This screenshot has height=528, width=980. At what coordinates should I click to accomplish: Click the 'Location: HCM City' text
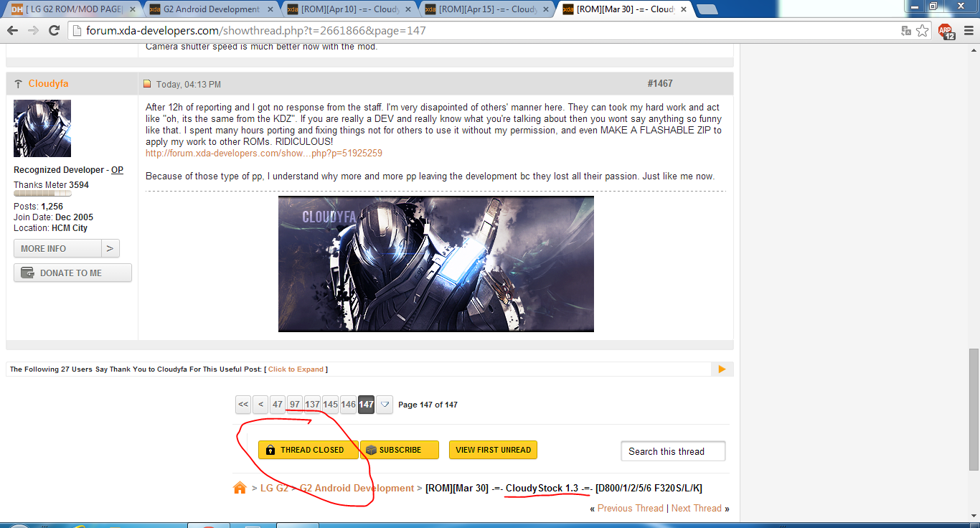[x=50, y=228]
